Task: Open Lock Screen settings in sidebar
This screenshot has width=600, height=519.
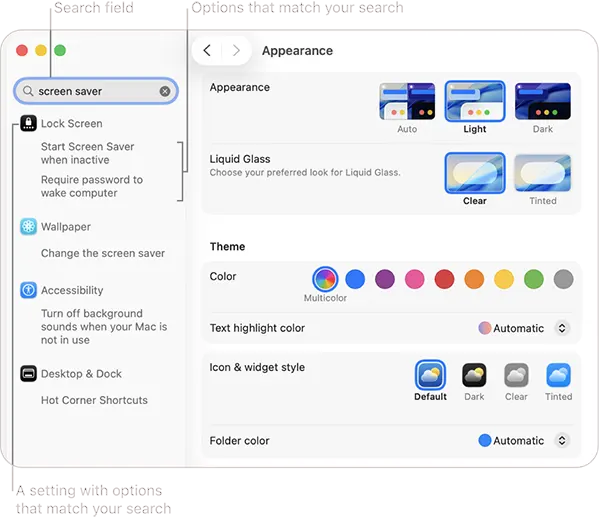Action: [72, 123]
